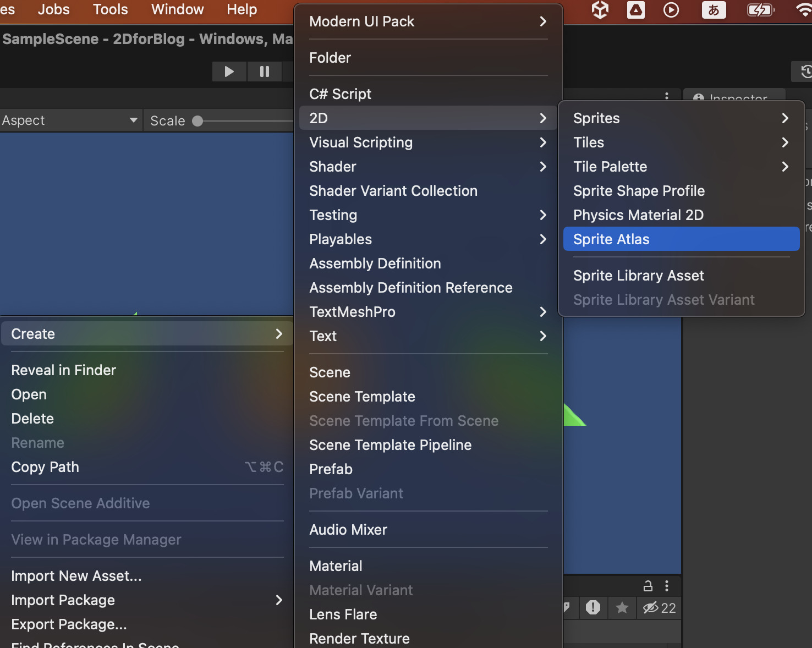Click the Scale slider handle

[197, 121]
